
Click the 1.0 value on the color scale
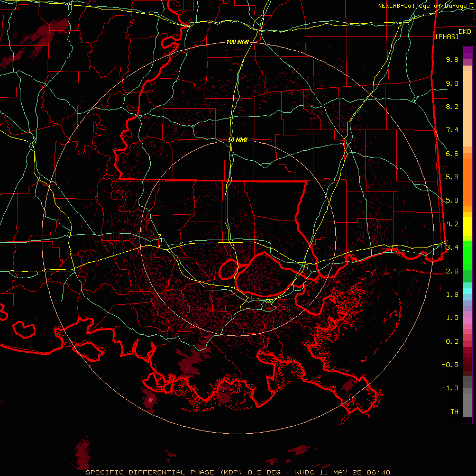(x=452, y=318)
